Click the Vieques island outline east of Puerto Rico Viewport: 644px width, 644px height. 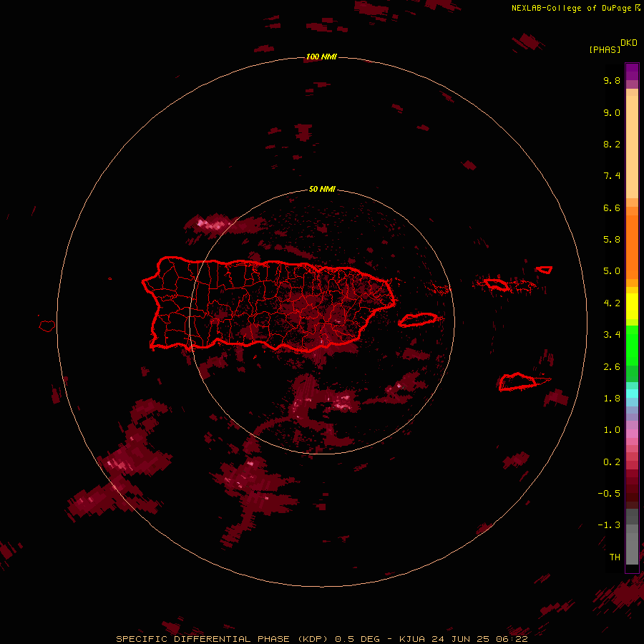tap(418, 320)
